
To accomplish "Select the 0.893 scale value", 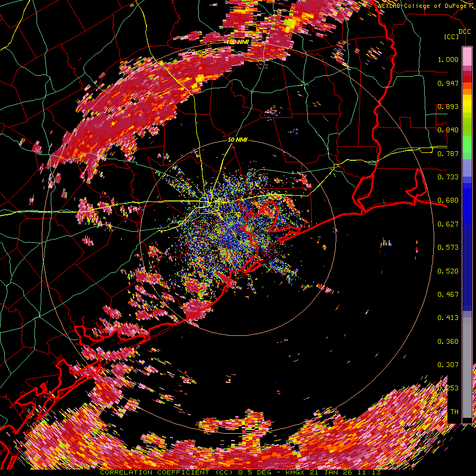I will click(448, 106).
